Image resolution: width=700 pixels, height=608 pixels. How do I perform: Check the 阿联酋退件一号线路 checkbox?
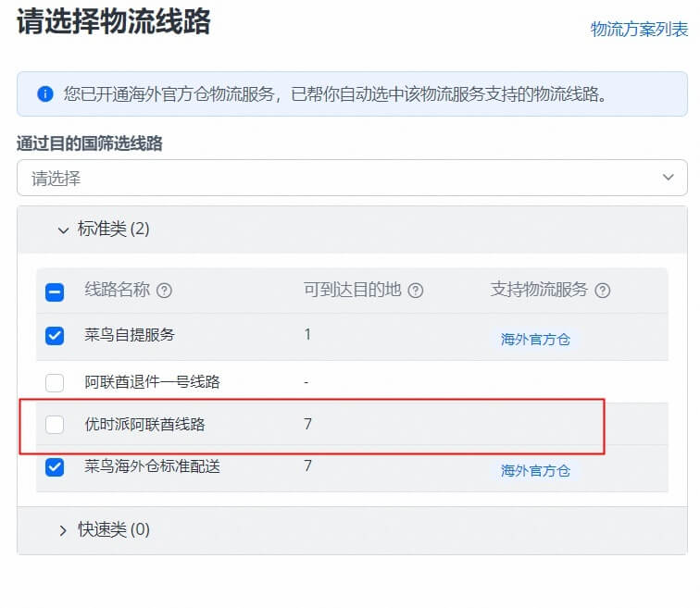coord(55,381)
